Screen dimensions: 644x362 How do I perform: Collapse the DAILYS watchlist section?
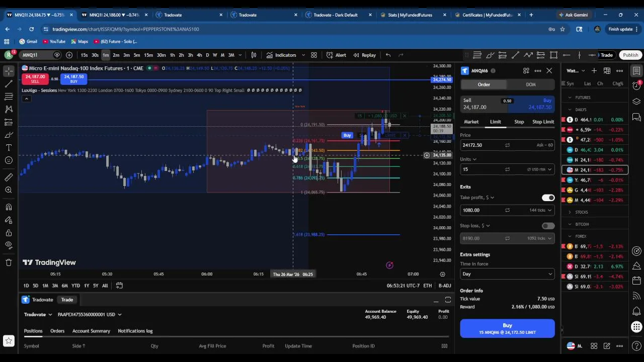[570, 110]
